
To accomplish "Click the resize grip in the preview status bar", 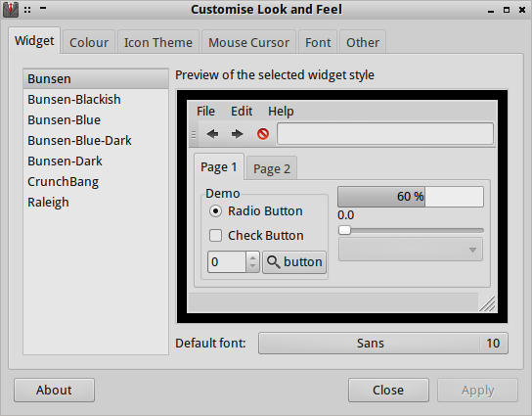I will coord(488,303).
